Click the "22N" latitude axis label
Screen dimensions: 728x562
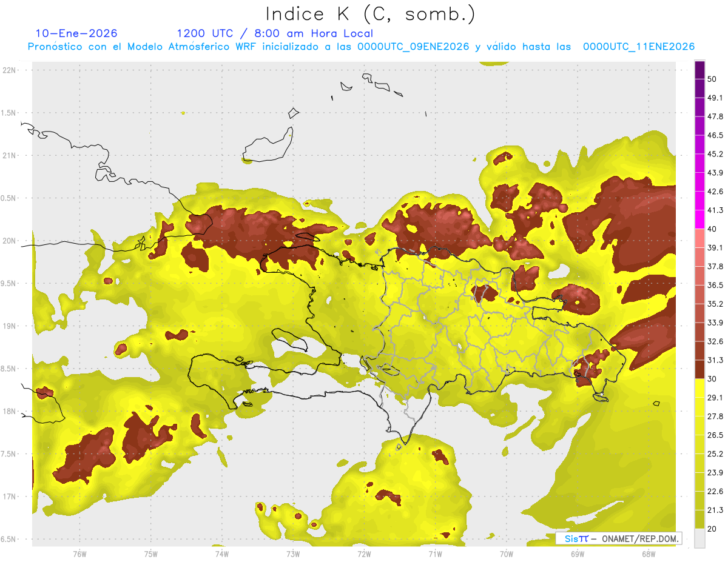tap(10, 70)
